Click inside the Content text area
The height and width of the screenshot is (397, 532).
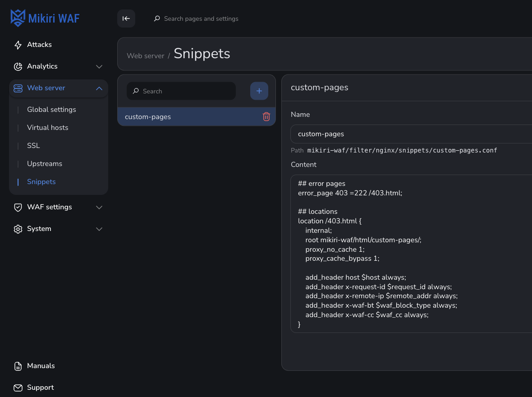tap(411, 254)
